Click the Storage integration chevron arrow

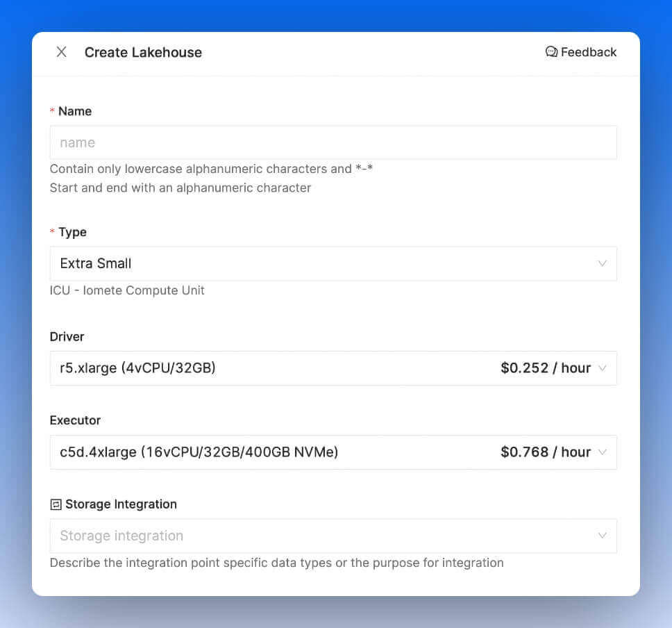pos(602,536)
